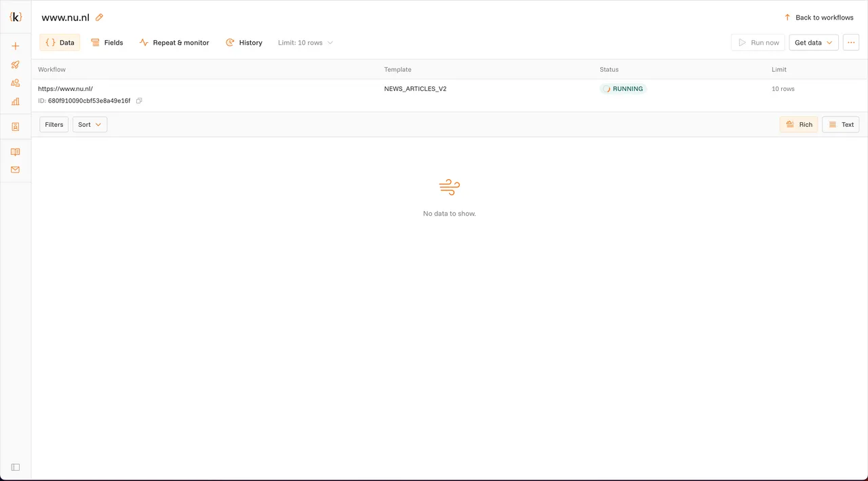The height and width of the screenshot is (481, 868).
Task: Click the www.nu.nl page title
Action: click(x=65, y=18)
